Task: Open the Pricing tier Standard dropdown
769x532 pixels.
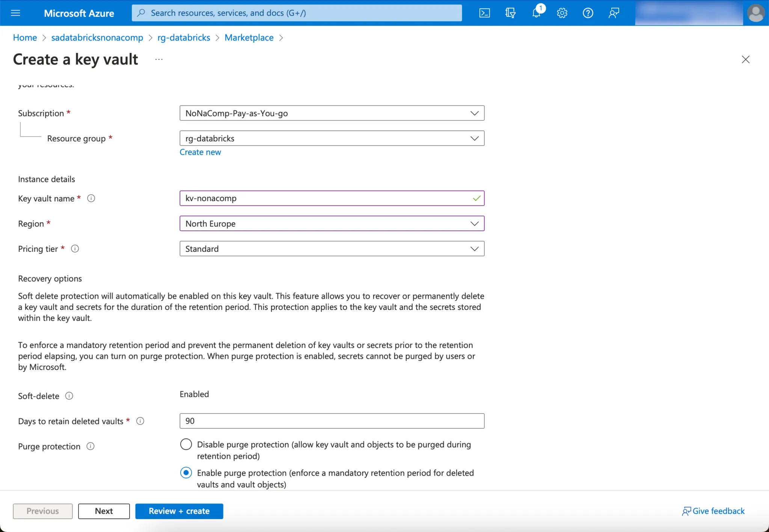Action: [x=332, y=249]
